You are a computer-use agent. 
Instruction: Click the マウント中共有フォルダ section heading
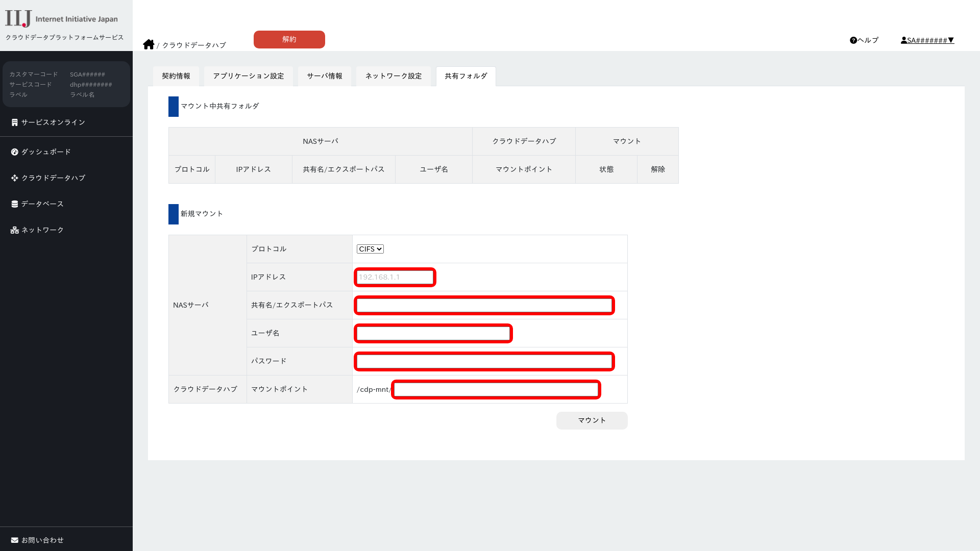[220, 106]
